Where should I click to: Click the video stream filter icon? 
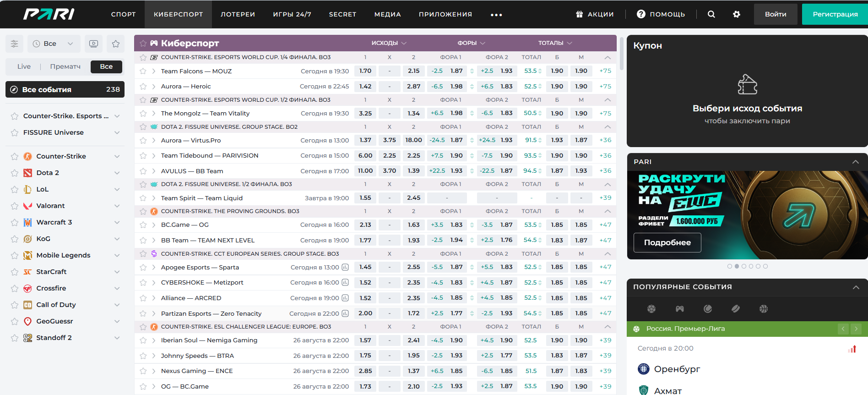tap(93, 44)
